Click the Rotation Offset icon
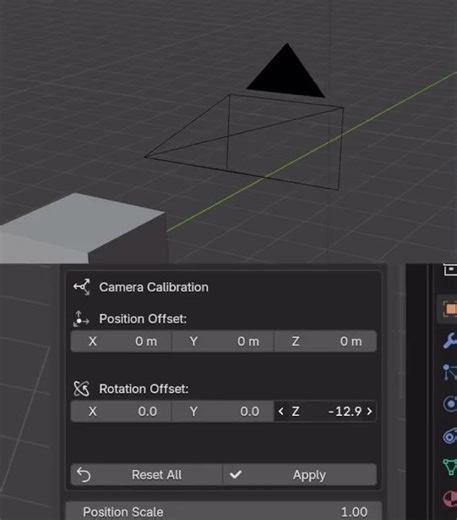457x520 pixels. (x=82, y=389)
